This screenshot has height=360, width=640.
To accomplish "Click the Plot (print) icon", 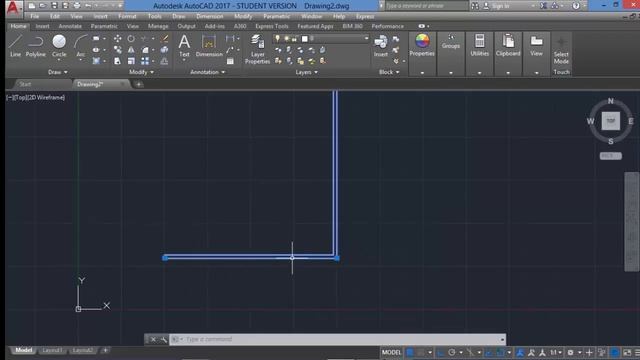I will (77, 6).
